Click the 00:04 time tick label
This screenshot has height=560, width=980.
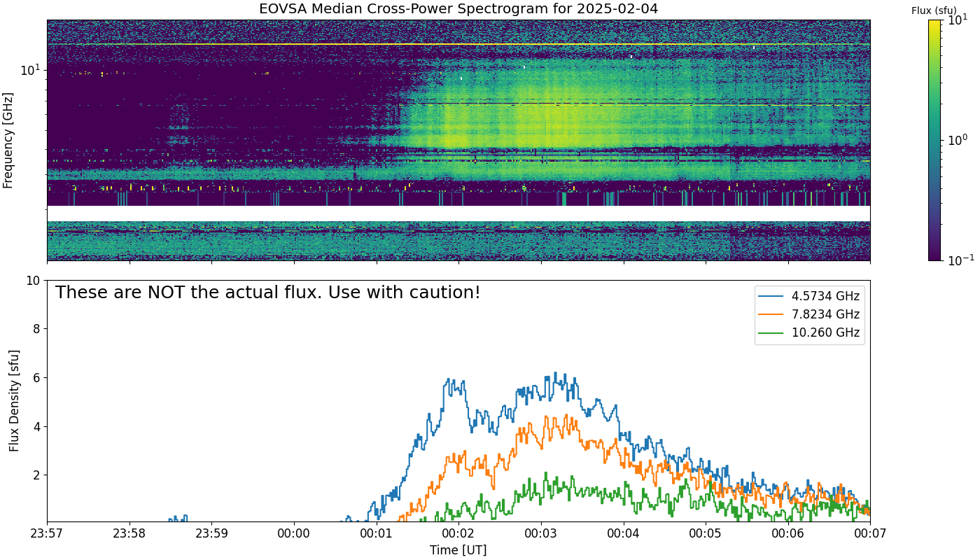click(x=623, y=535)
